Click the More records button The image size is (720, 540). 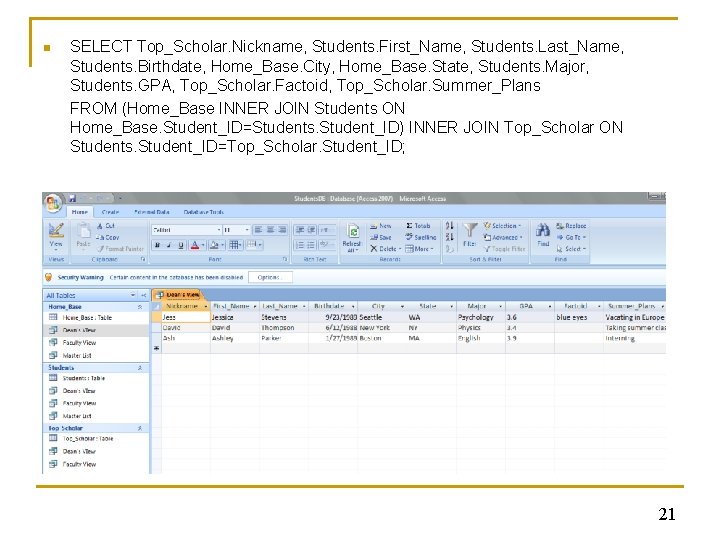point(420,249)
